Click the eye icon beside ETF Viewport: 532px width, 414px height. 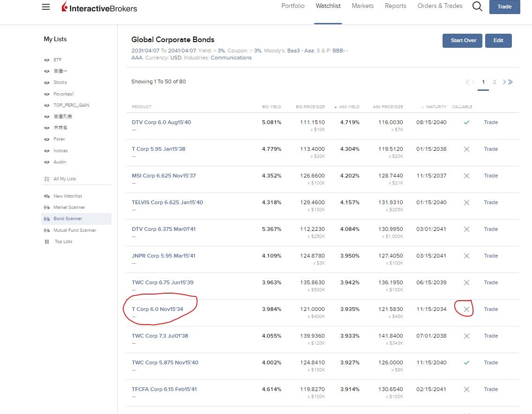(x=47, y=60)
